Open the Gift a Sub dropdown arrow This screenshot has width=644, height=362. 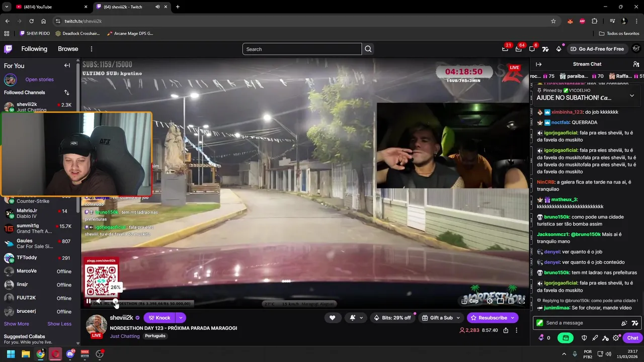tap(458, 318)
